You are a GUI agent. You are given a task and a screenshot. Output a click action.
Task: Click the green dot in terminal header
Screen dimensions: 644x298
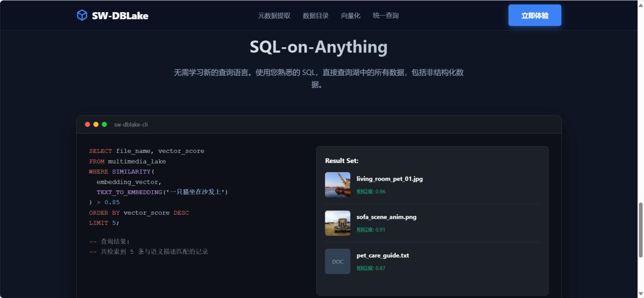(x=105, y=124)
